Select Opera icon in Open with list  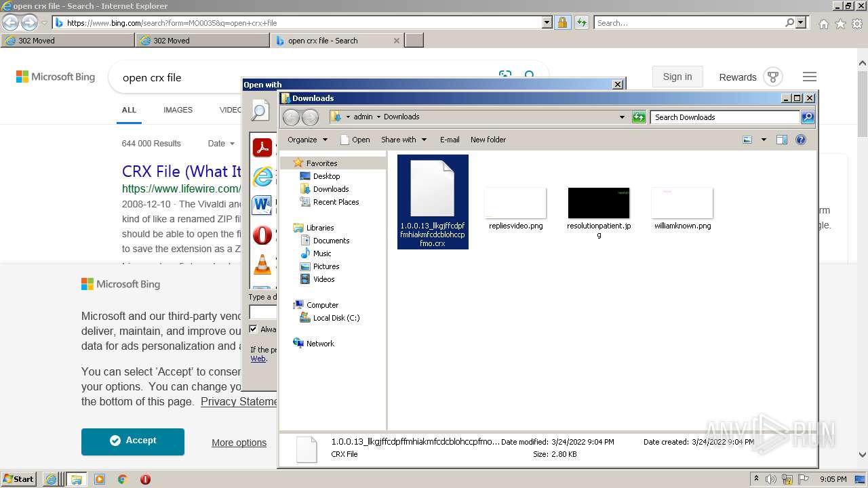pos(262,235)
